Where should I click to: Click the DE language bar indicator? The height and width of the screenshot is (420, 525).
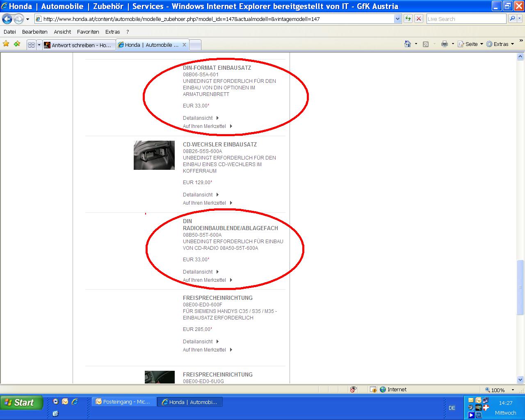point(452,408)
